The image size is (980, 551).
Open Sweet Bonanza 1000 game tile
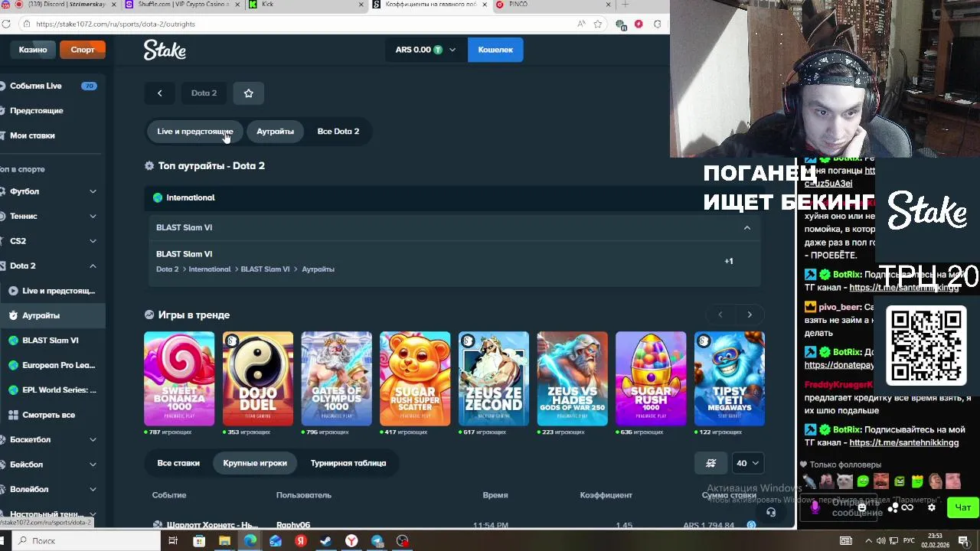pos(179,378)
